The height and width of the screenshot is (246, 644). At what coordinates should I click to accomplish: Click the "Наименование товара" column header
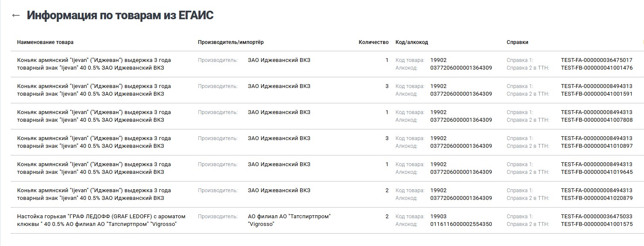coord(45,42)
